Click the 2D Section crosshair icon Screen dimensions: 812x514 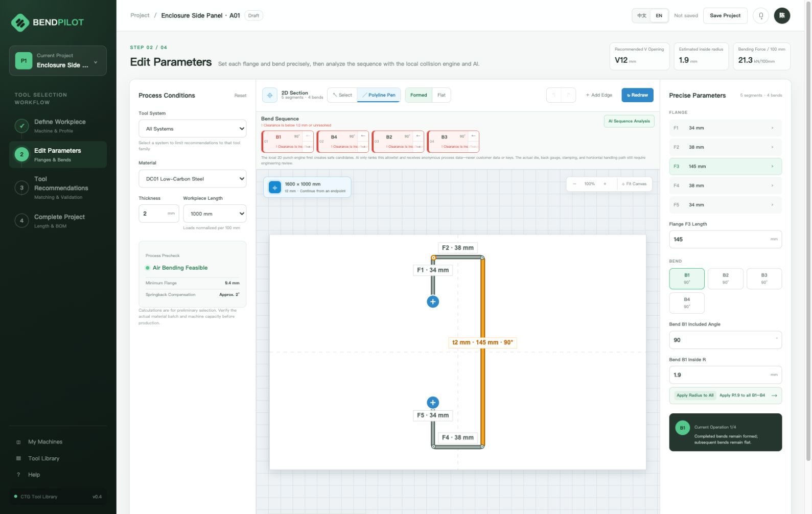(270, 95)
